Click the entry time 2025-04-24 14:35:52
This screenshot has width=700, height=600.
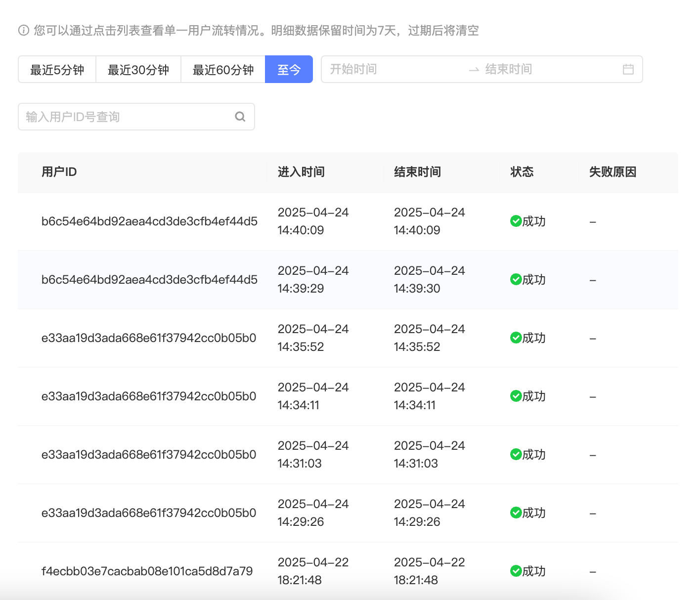pyautogui.click(x=313, y=338)
